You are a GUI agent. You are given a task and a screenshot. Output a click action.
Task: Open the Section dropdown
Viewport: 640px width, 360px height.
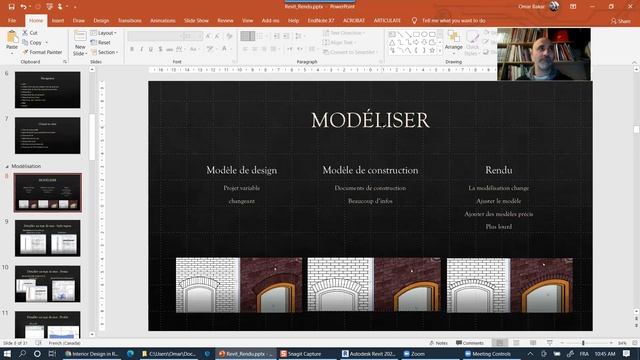pos(104,52)
